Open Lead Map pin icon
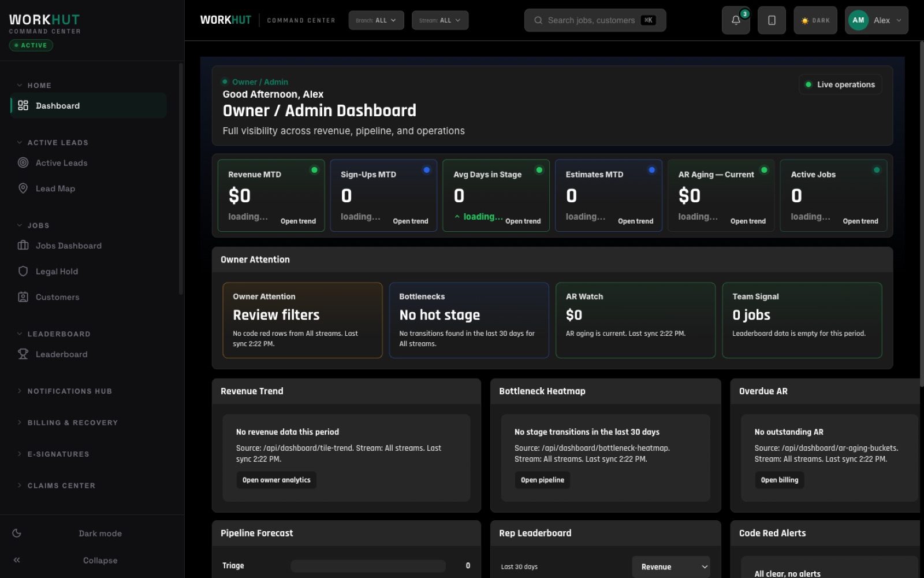The width and height of the screenshot is (924, 578). [23, 188]
